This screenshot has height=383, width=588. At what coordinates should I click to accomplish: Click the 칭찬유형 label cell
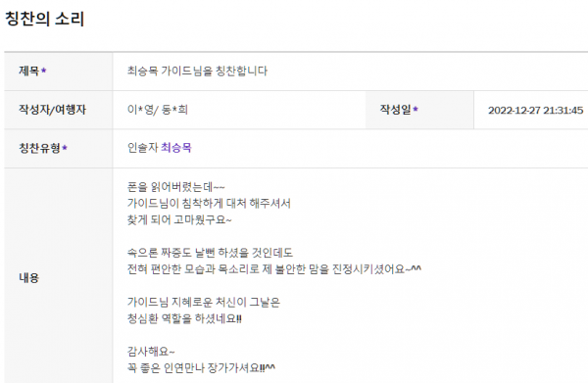tap(58, 149)
